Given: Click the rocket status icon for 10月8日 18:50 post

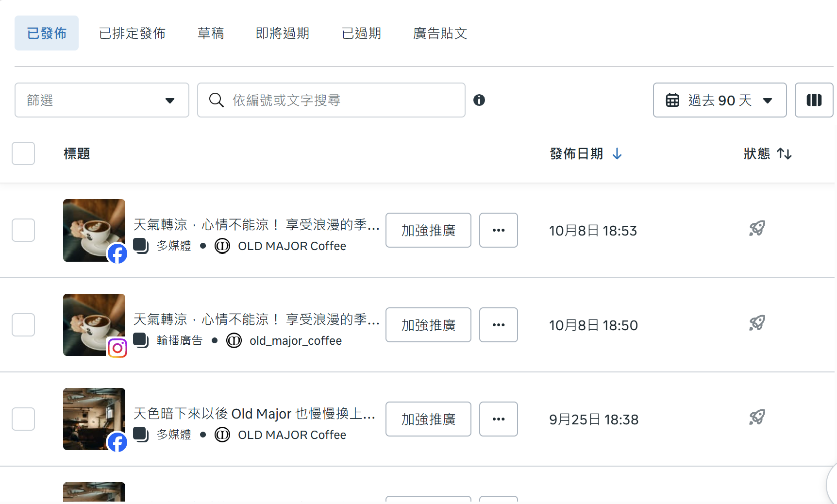Looking at the screenshot, I should 757,323.
